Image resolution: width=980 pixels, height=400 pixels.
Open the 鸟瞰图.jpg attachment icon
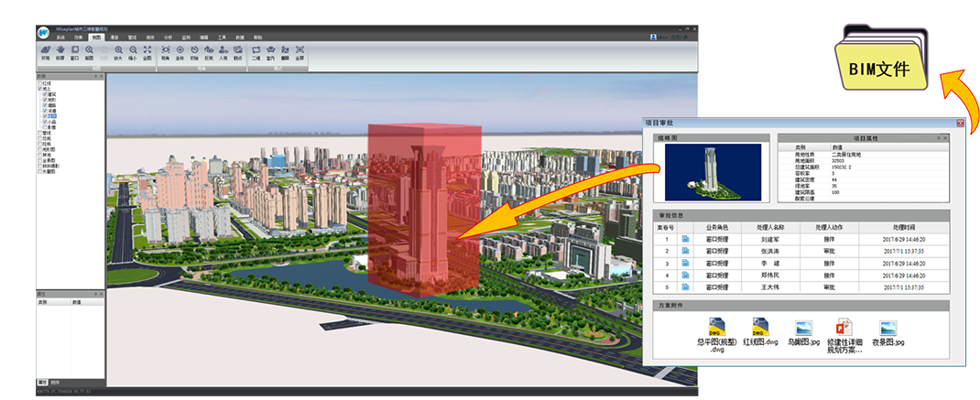pos(804,330)
